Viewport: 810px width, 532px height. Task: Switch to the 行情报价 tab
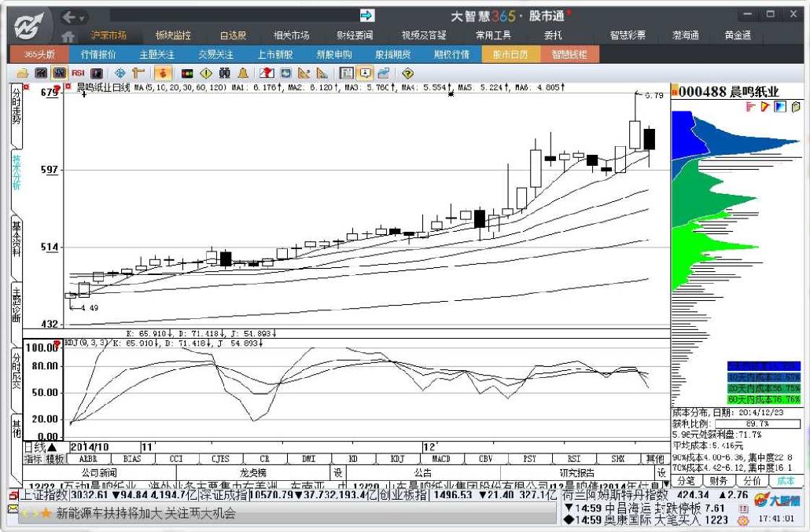98,54
